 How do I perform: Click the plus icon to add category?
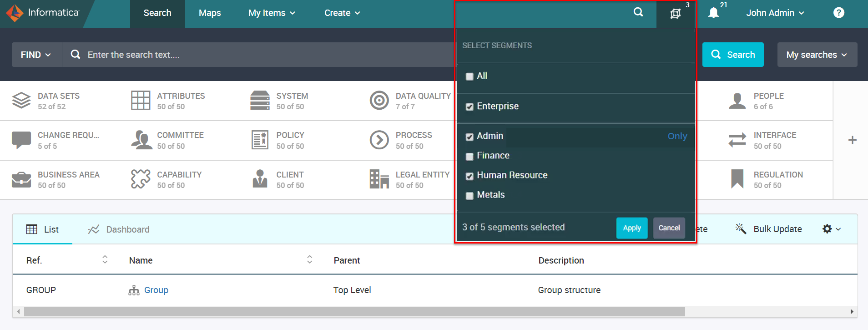[853, 140]
